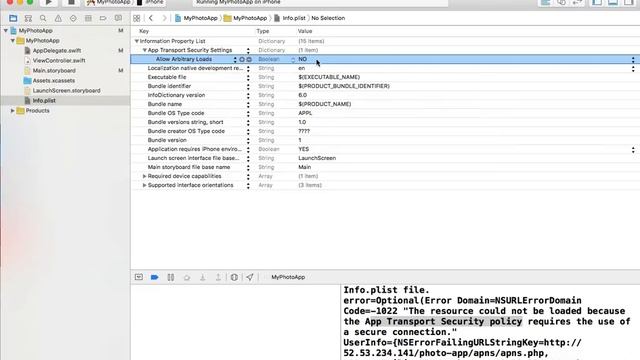Image resolution: width=640 pixels, height=360 pixels.
Task: Open the Breakpoint navigator icon
Action: pyautogui.click(x=103, y=18)
